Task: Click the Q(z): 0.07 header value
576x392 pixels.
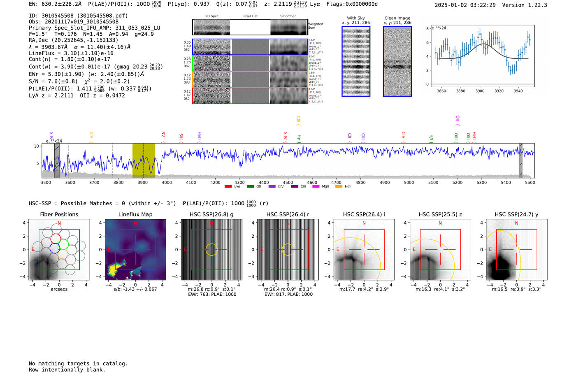Action: pos(237,4)
